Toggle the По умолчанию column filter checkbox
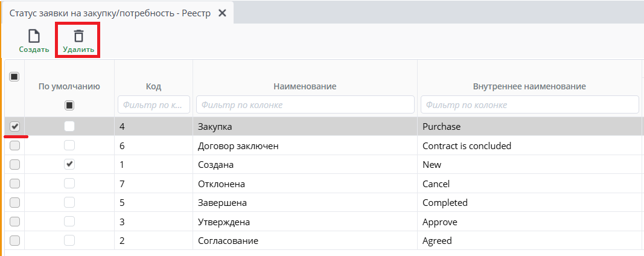 [x=69, y=105]
